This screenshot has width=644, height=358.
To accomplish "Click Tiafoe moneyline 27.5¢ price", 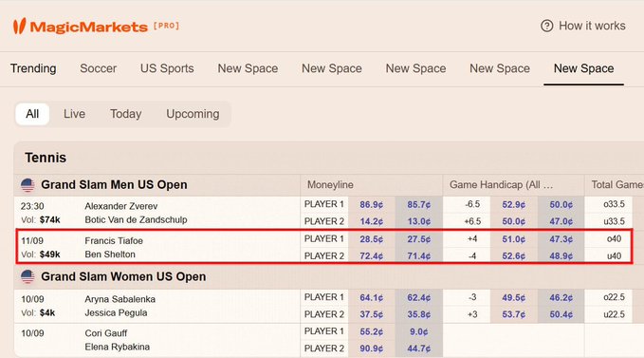I will pyautogui.click(x=419, y=239).
